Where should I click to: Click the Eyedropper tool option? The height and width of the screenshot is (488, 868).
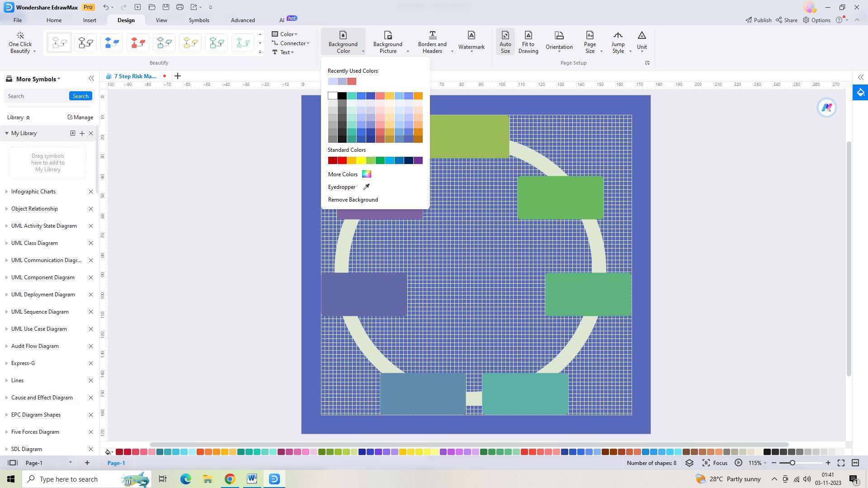point(349,187)
